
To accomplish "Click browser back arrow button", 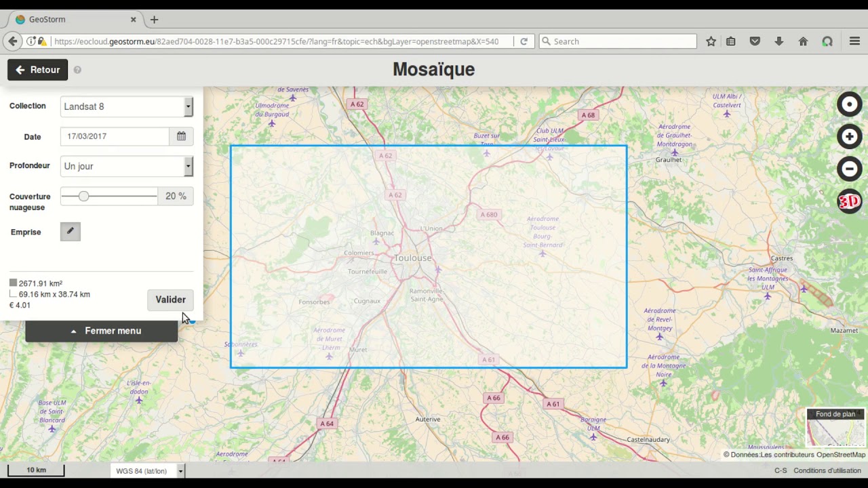I will (x=13, y=41).
